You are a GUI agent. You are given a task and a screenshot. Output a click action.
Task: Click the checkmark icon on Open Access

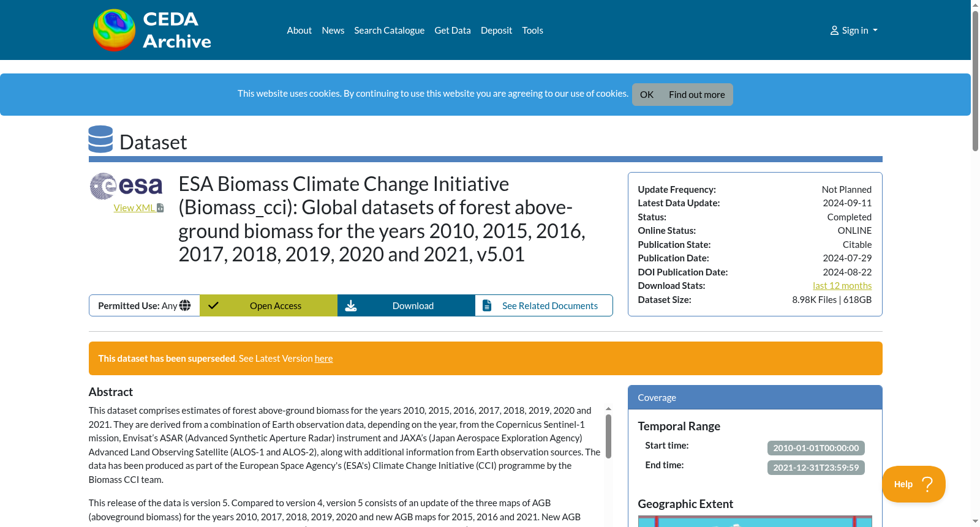213,305
